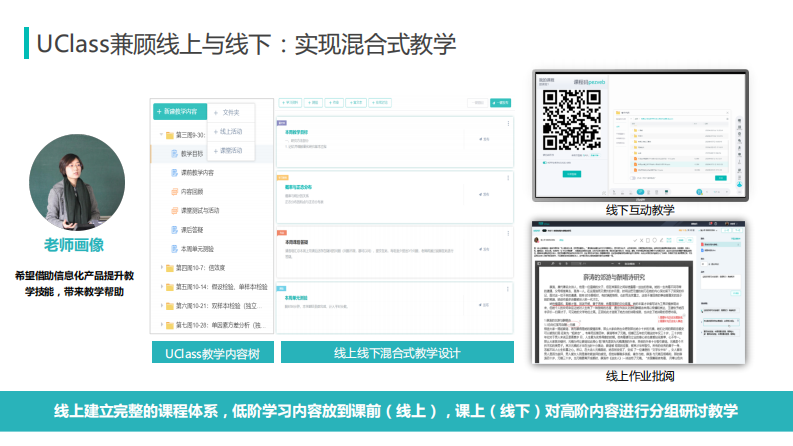Open the three-dot menu on 本周教学目标 card
This screenshot has height=446, width=793.
point(508,123)
